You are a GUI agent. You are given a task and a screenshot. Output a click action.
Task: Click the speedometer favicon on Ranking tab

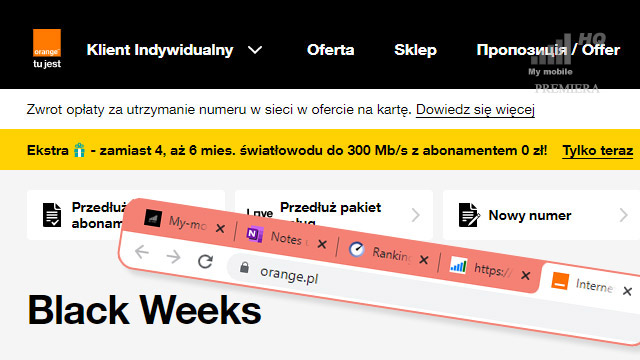pyautogui.click(x=356, y=249)
